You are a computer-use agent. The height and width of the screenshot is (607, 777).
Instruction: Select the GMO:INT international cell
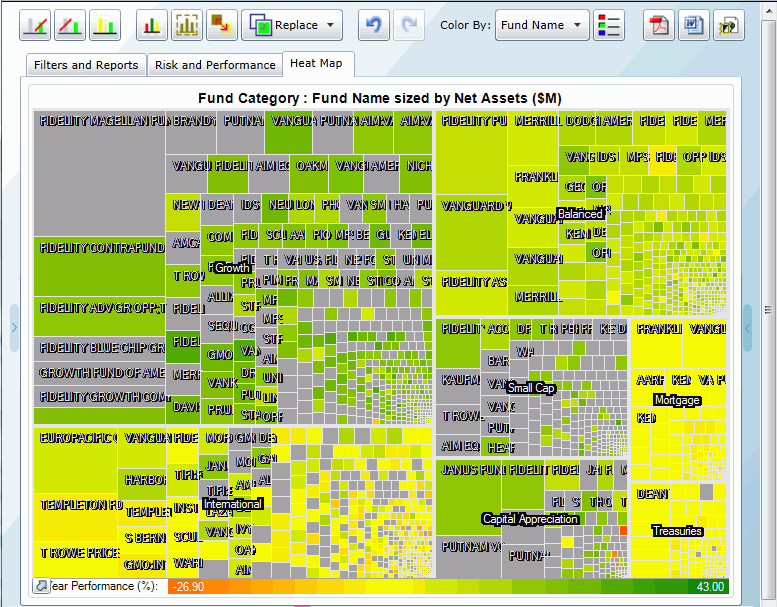(143, 565)
